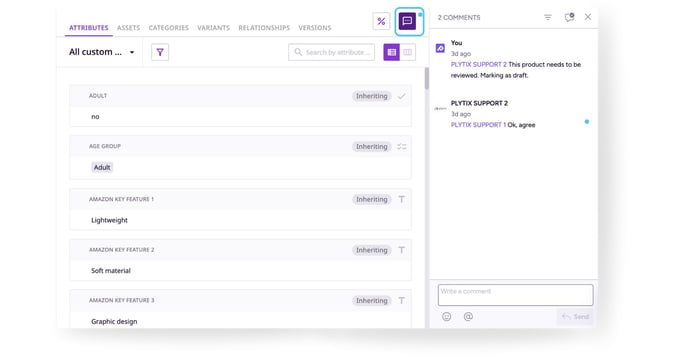This screenshot has width=688, height=364.
Task: Click the attributes list vertical scrollbar
Action: (x=426, y=79)
